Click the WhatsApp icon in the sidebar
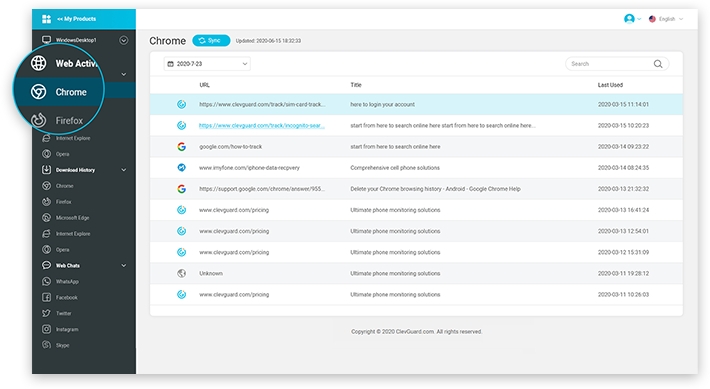Viewport: 710px width, 389px height. tap(46, 281)
